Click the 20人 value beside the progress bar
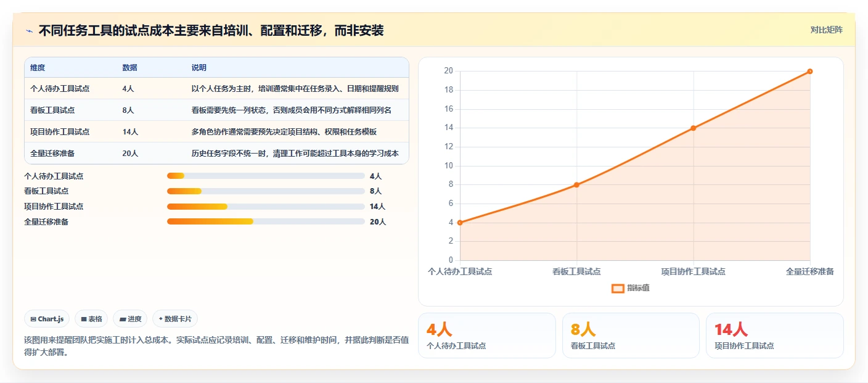This screenshot has width=868, height=383. tap(378, 222)
